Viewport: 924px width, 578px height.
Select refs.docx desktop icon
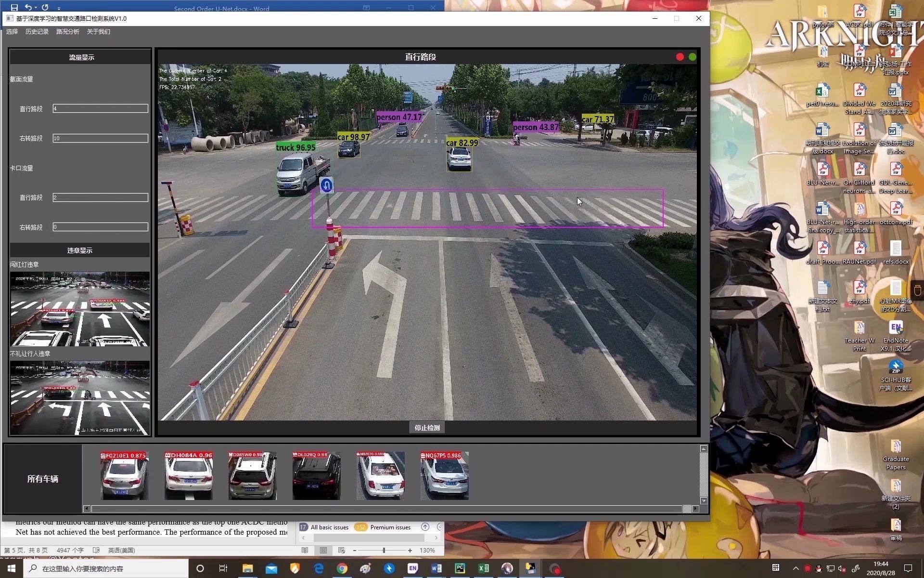(896, 252)
